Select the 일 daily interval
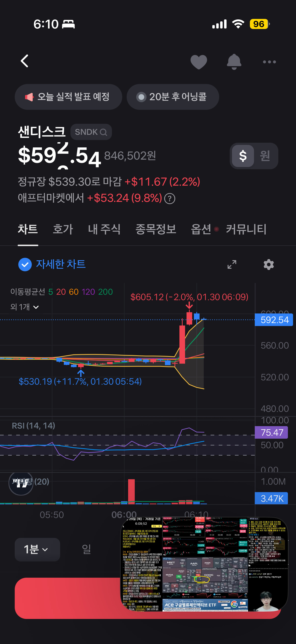296x644 pixels. pos(86,549)
